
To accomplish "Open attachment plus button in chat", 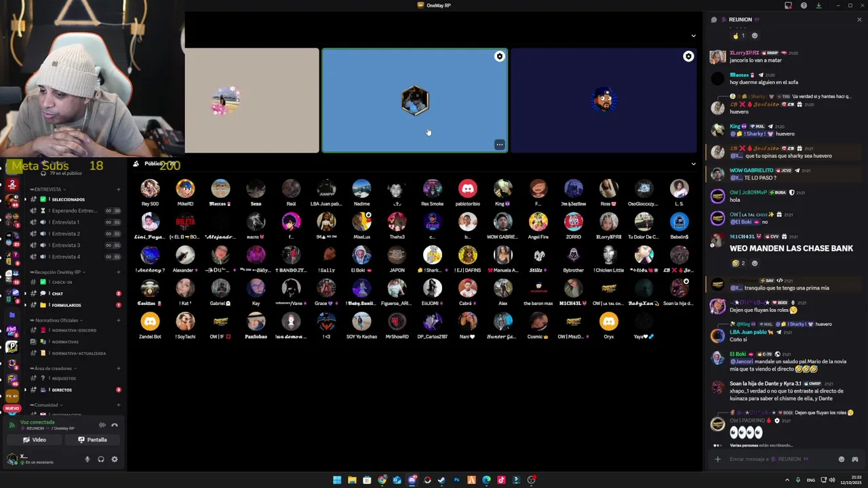I will 717,459.
